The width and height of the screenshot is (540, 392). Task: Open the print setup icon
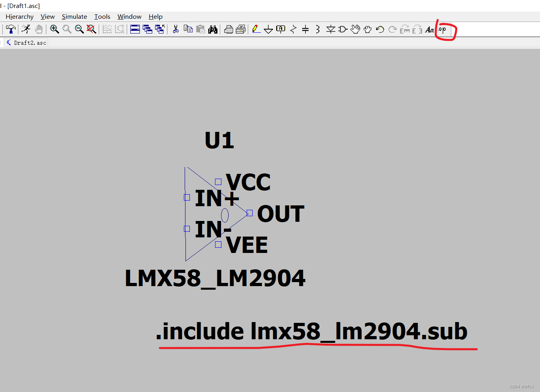pyautogui.click(x=241, y=29)
